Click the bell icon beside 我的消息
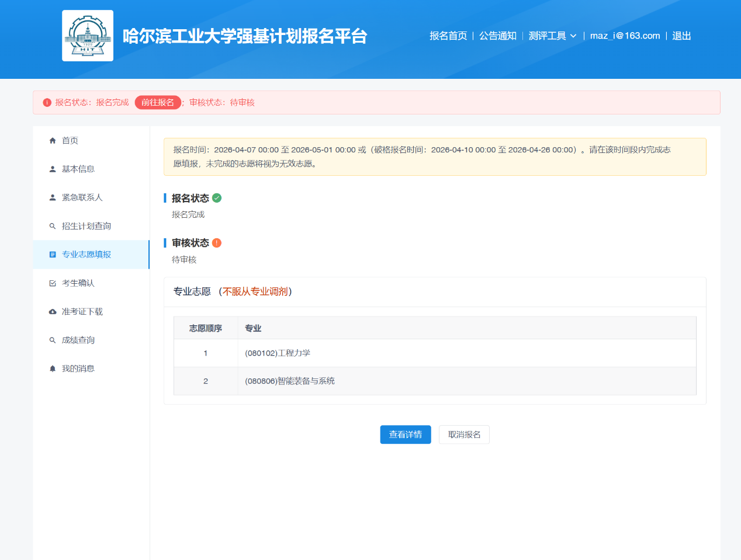Screen dimensions: 741x560 [x=53, y=369]
